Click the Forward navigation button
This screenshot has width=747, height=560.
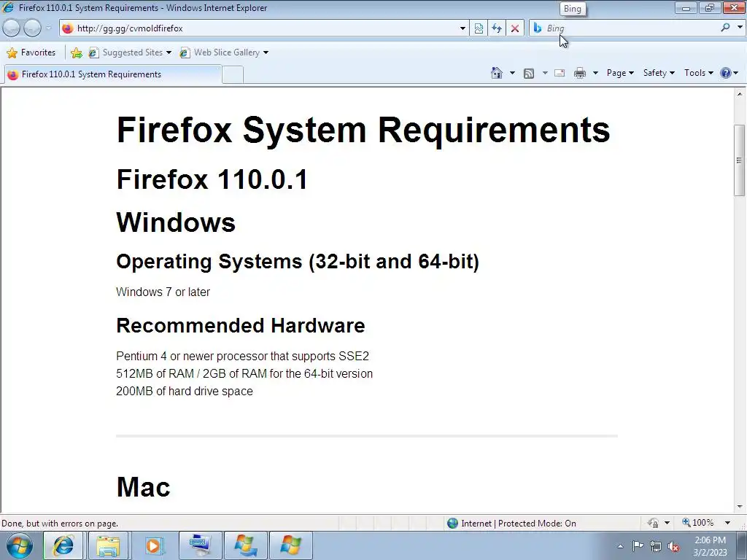32,28
